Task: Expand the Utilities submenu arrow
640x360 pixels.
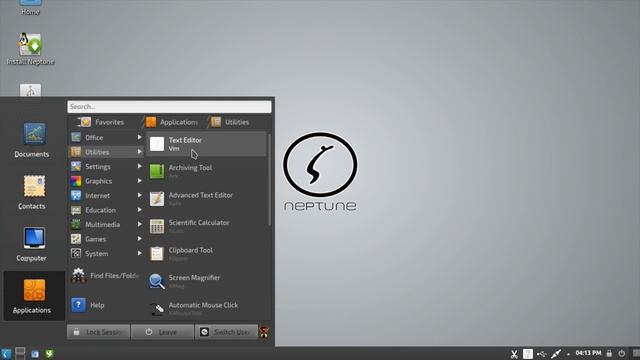Action: (140, 152)
